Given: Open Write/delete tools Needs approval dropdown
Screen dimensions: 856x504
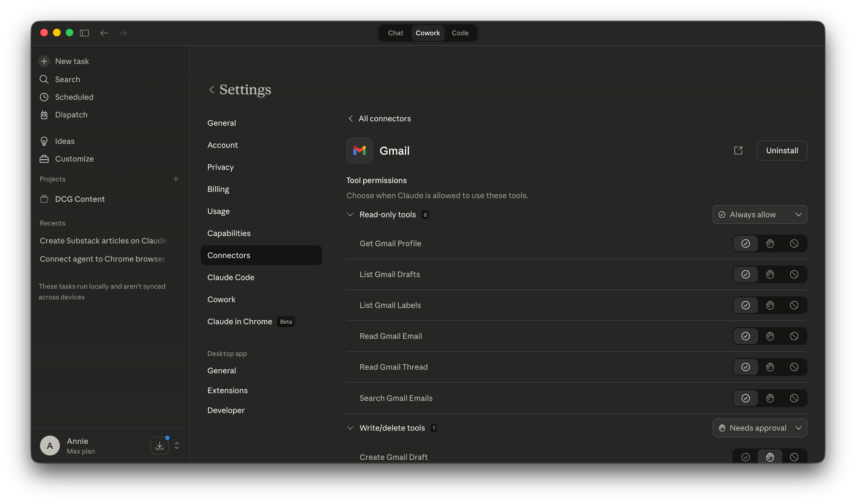Looking at the screenshot, I should pos(759,428).
